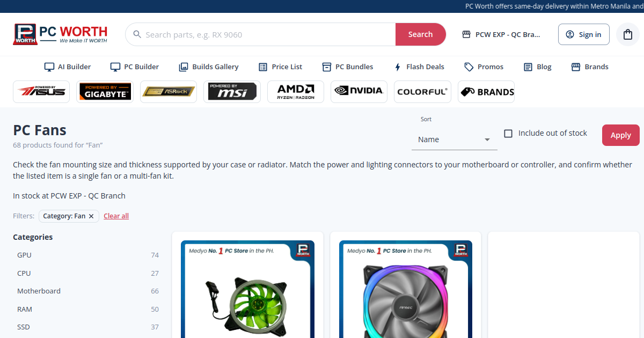This screenshot has height=338, width=644.
Task: Select the CPU category
Action: (88, 273)
